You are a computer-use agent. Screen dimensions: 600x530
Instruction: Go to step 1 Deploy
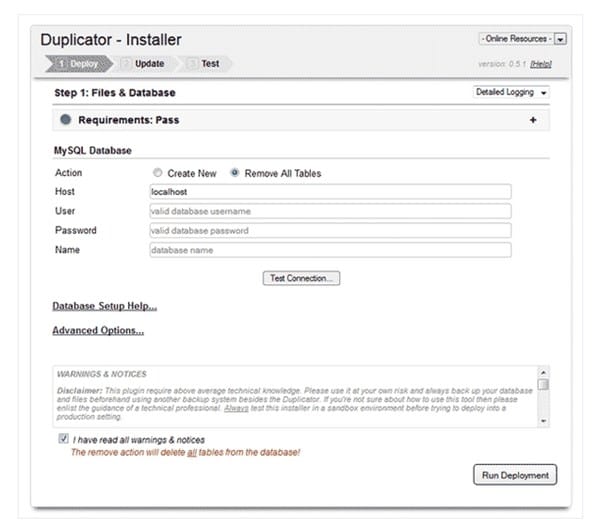coord(79,64)
